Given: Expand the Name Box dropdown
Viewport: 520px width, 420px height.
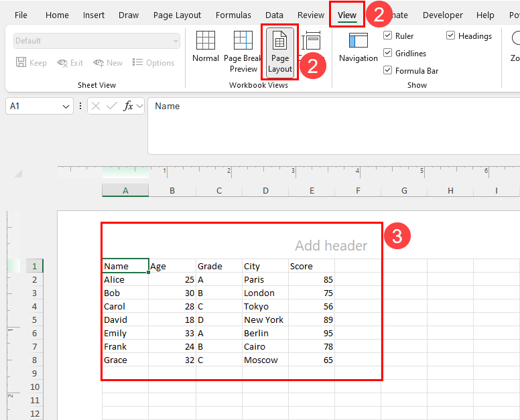Looking at the screenshot, I should pos(66,107).
